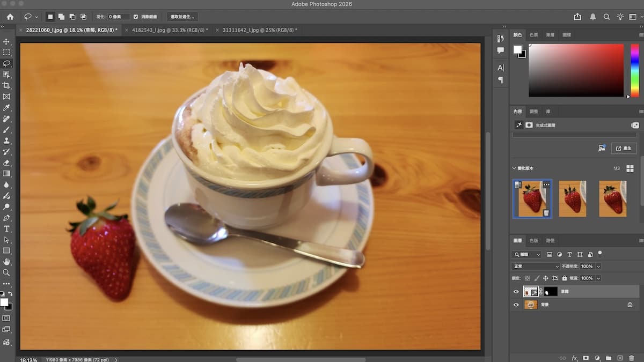Pick the Move tool
644x362 pixels.
coord(6,41)
